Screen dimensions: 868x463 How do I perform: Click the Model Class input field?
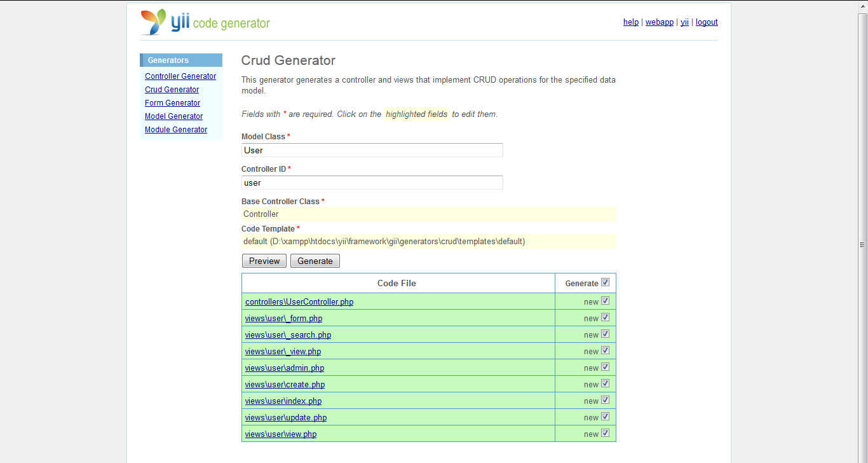(372, 150)
